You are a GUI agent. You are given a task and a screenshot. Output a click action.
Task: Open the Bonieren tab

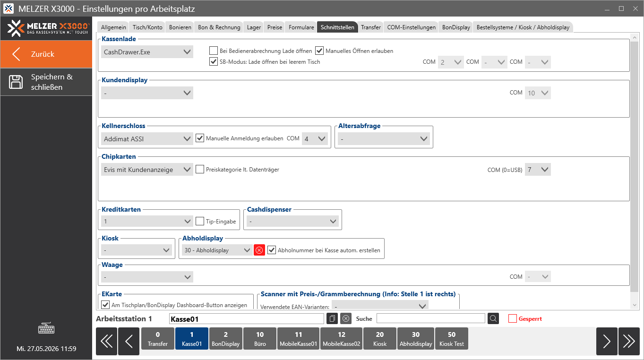click(180, 27)
